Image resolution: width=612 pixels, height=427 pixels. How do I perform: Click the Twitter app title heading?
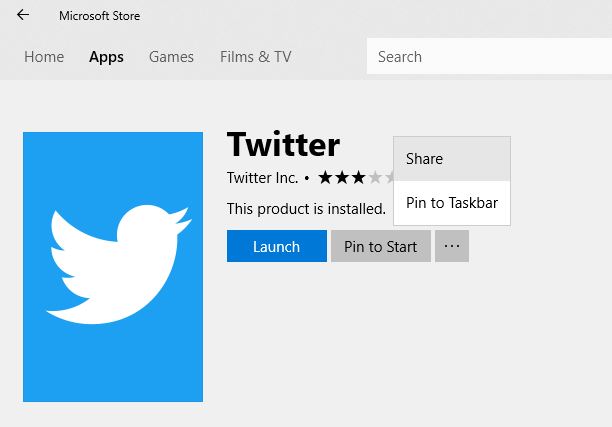coord(284,145)
